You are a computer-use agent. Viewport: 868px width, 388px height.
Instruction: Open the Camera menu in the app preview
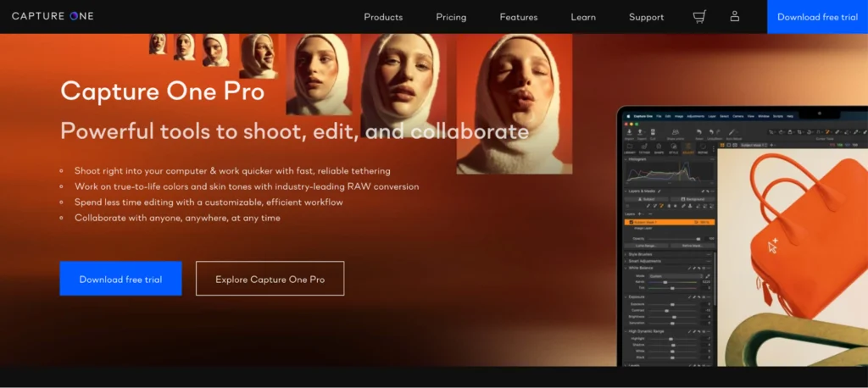(x=738, y=116)
